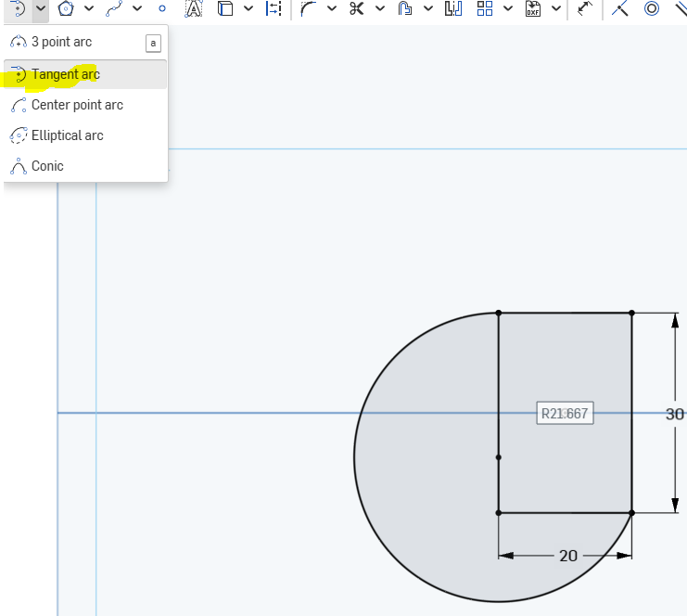
Task: Activate the spline tool icon
Action: pos(113,9)
